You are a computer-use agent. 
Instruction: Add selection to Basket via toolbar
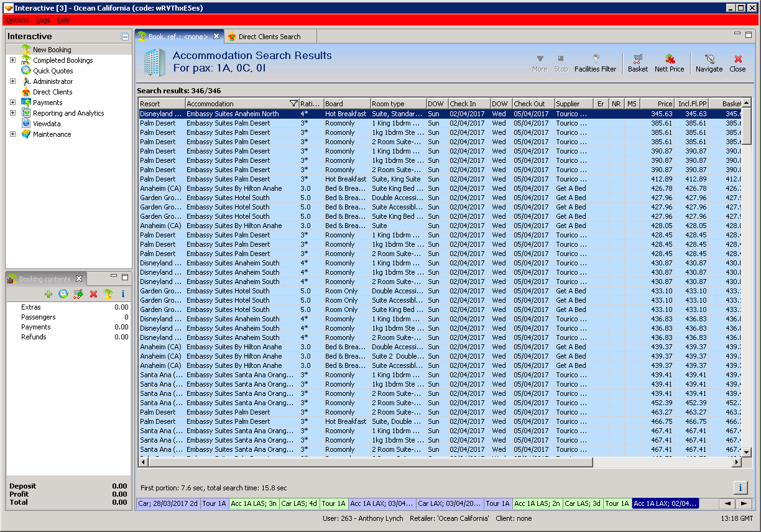point(637,63)
